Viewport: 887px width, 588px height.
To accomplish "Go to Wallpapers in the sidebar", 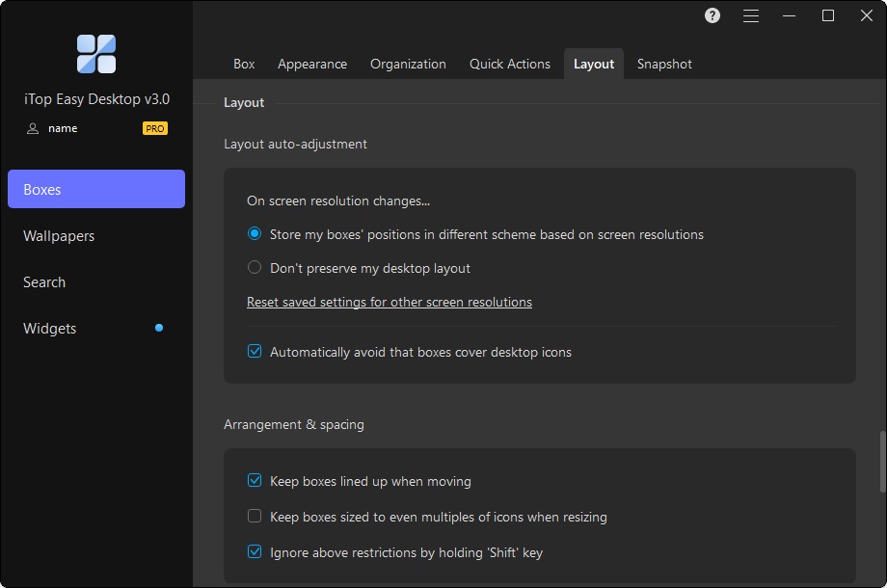I will click(x=59, y=236).
